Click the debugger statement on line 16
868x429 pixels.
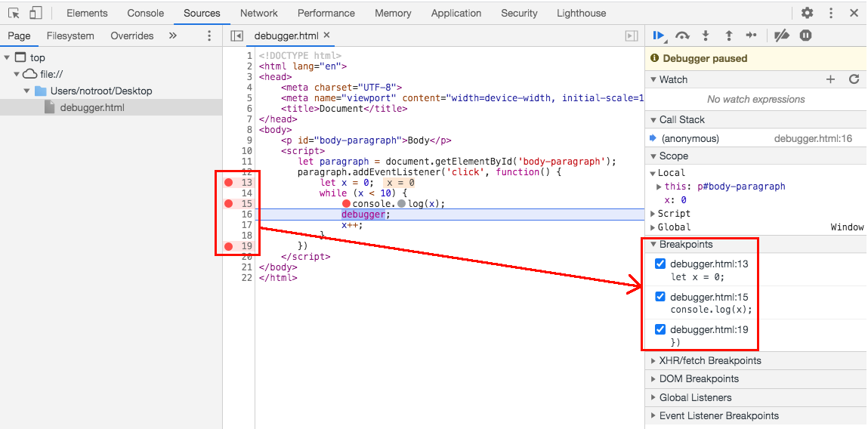pos(363,214)
